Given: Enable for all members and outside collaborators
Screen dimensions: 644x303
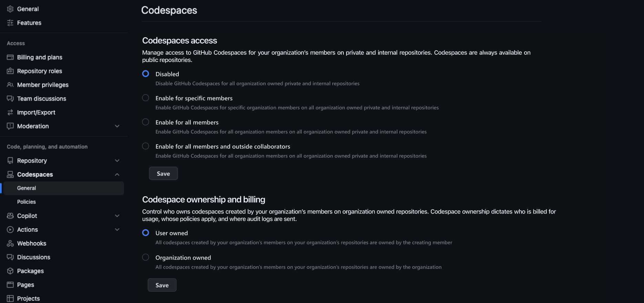Looking at the screenshot, I should click(145, 146).
